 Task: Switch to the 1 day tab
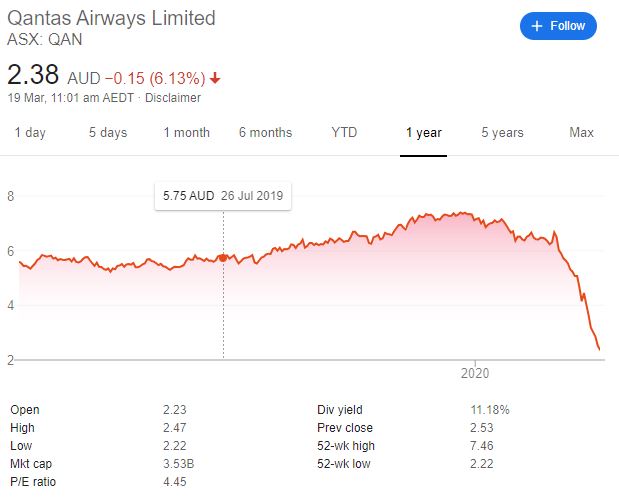(x=30, y=133)
